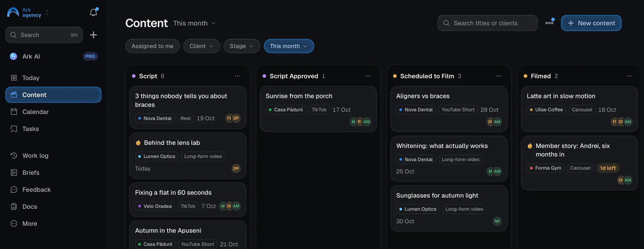This screenshot has width=644, height=249.
Task: Toggle the Assigned to me filter
Action: pos(152,46)
